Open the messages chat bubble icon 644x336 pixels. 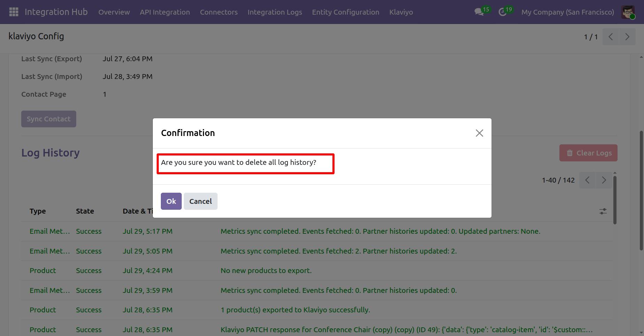479,12
